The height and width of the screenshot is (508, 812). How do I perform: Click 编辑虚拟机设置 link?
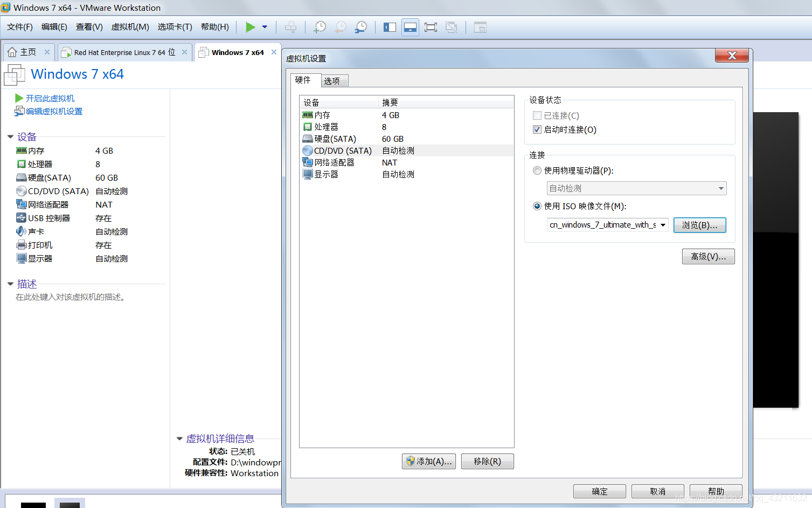click(x=54, y=112)
